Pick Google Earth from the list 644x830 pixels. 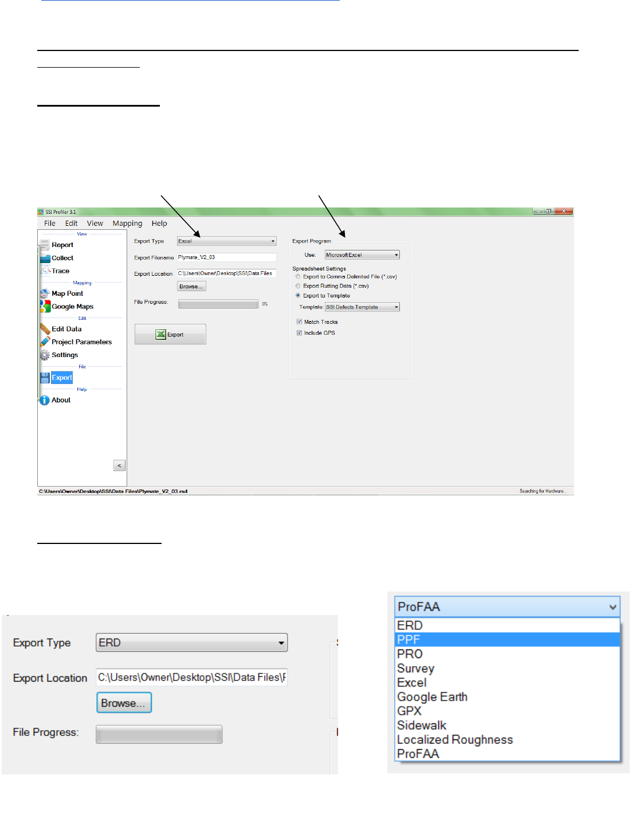[508, 697]
